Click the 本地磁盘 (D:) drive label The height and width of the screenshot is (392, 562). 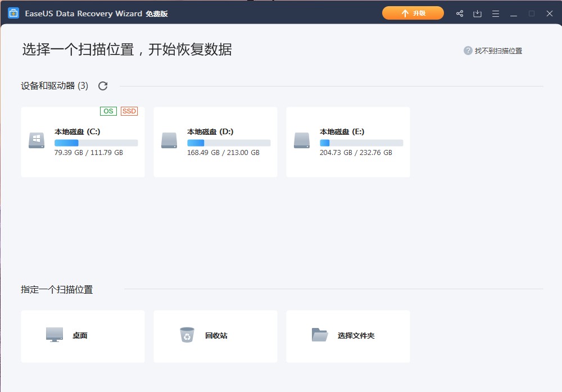click(x=210, y=132)
